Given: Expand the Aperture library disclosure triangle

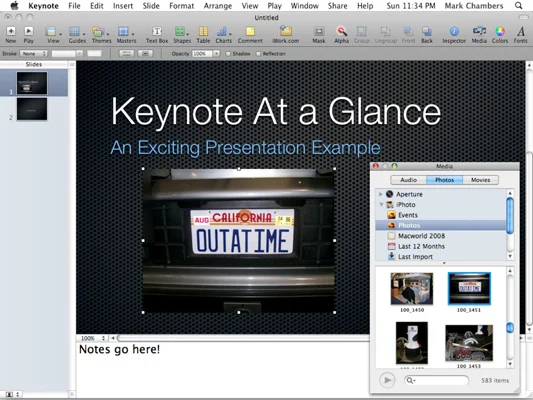Looking at the screenshot, I should 381,194.
